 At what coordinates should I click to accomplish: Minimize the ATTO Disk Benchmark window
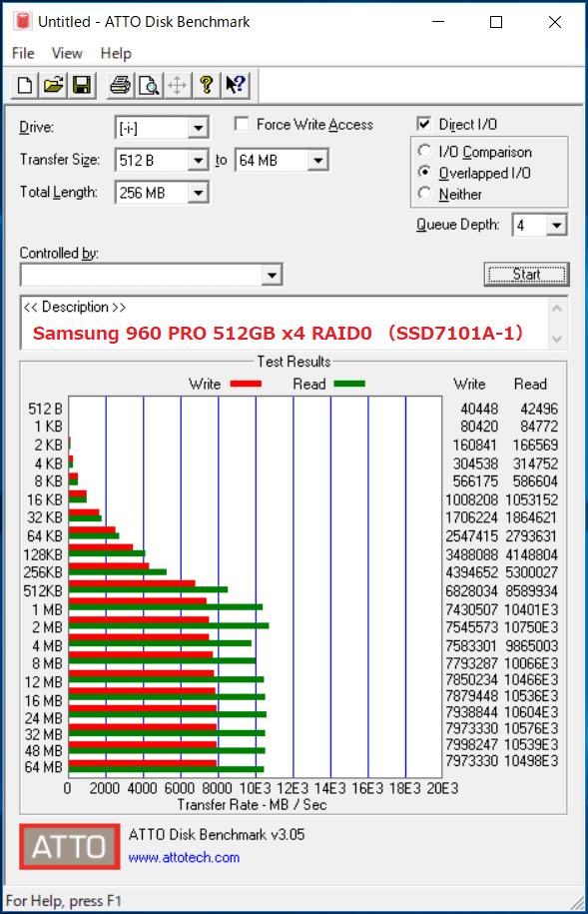438,22
